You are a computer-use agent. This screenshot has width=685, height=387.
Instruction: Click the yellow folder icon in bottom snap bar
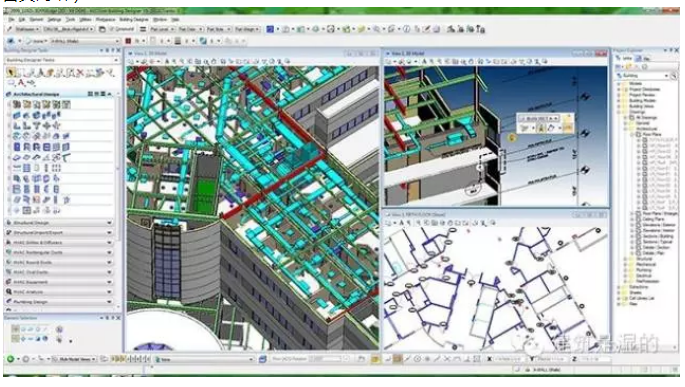click(x=375, y=359)
